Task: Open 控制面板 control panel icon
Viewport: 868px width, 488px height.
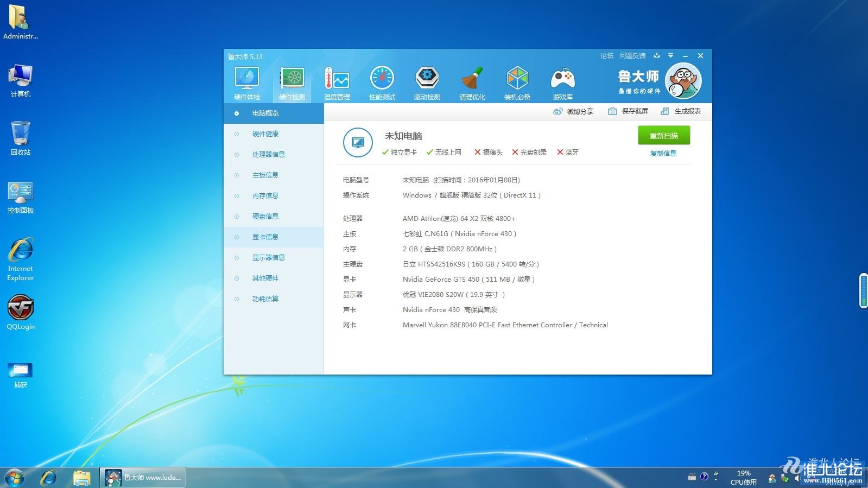Action: 21,197
